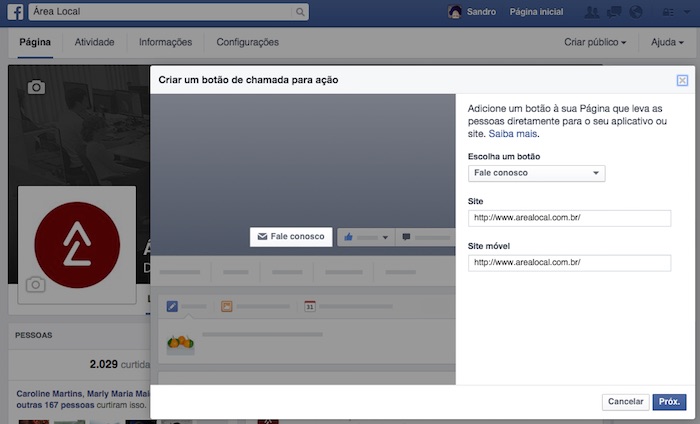The image size is (700, 424).
Task: Go to the Informações tab
Action: [x=165, y=43]
